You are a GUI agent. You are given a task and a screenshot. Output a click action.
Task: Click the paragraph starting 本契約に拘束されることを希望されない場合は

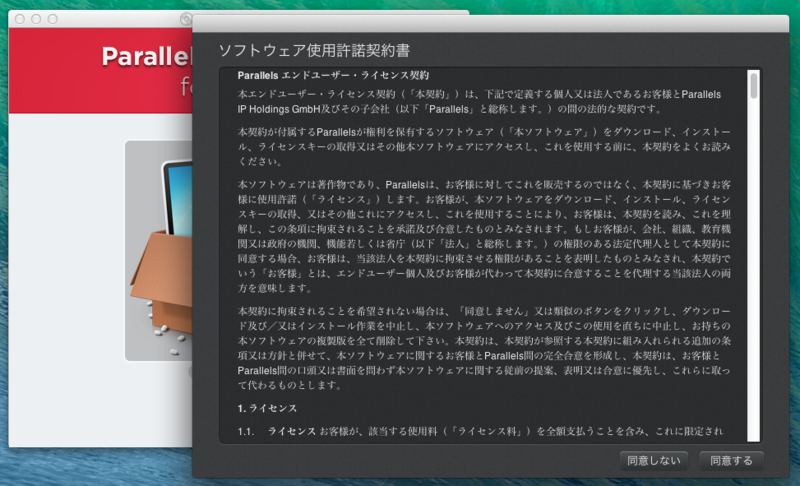coord(484,348)
